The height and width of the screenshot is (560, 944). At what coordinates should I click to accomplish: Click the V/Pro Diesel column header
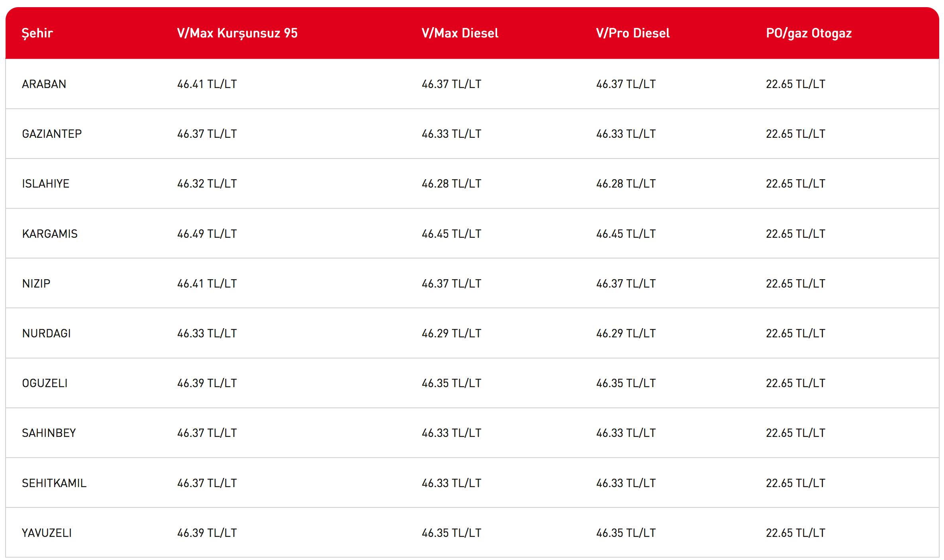tap(633, 33)
